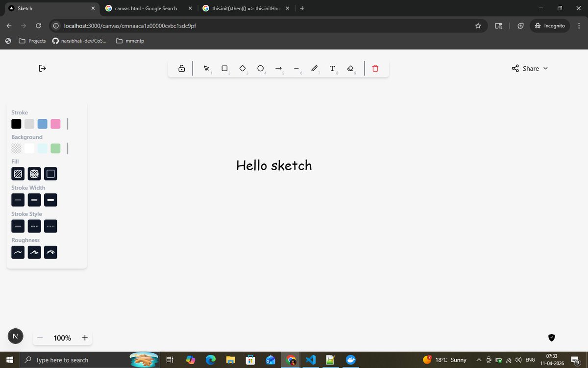Open the mmentp bookmarks folder
This screenshot has width=588, height=368.
pos(130,41)
